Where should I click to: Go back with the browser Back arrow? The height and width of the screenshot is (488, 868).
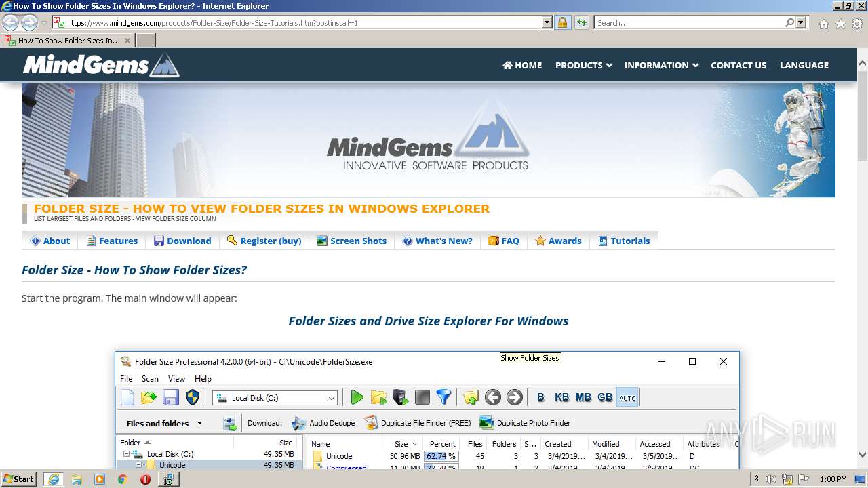point(10,23)
